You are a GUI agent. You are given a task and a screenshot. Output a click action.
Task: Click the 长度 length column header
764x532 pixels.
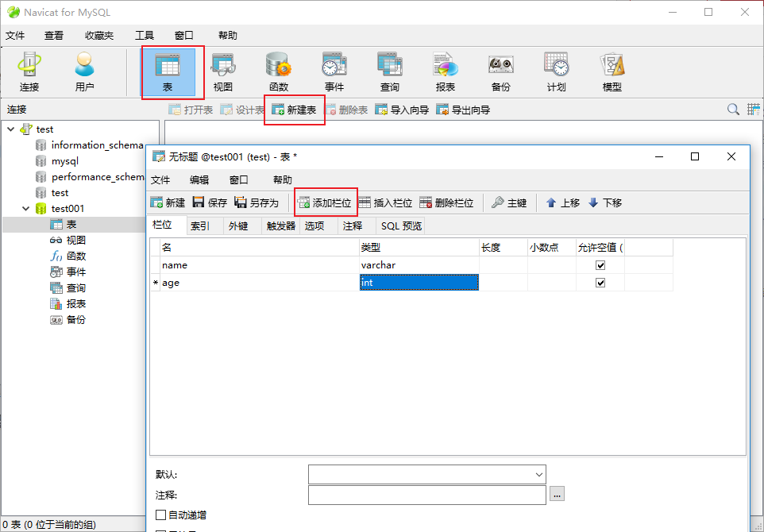(x=503, y=248)
